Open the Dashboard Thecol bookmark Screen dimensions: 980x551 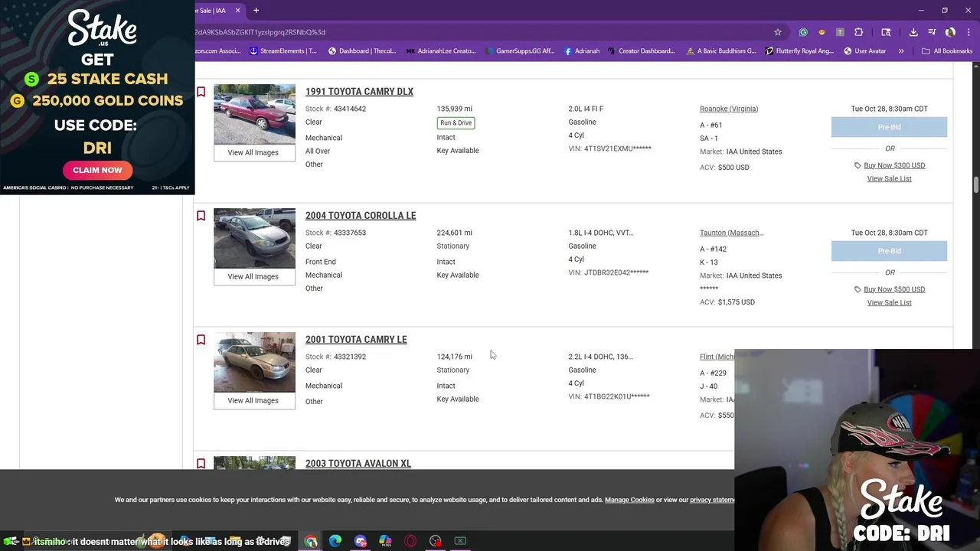pos(361,51)
